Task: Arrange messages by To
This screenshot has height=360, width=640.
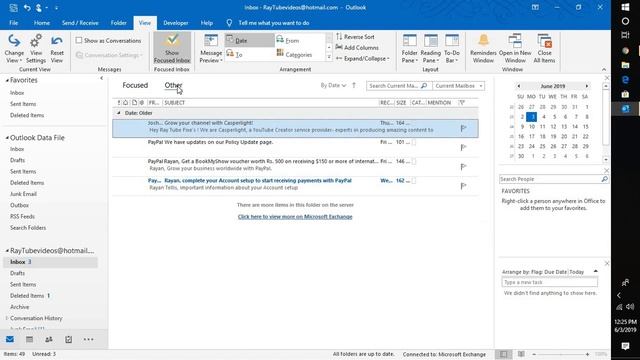Action: pyautogui.click(x=249, y=54)
